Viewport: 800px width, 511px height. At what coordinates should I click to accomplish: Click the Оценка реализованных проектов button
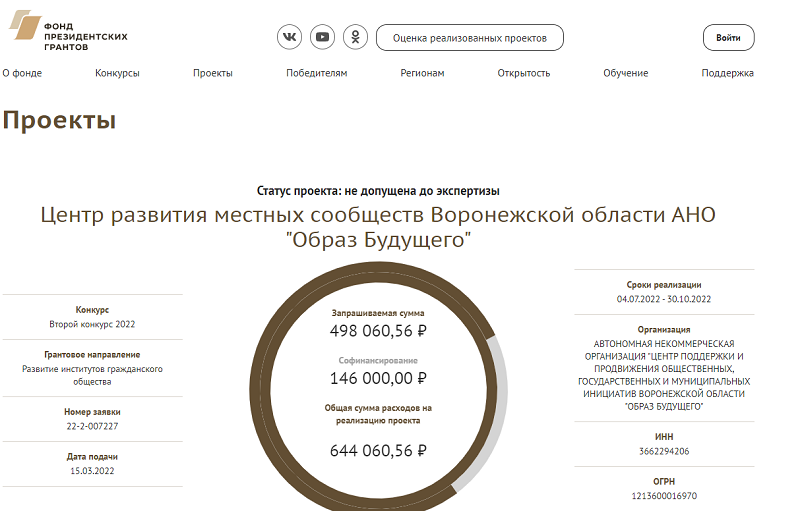point(470,38)
